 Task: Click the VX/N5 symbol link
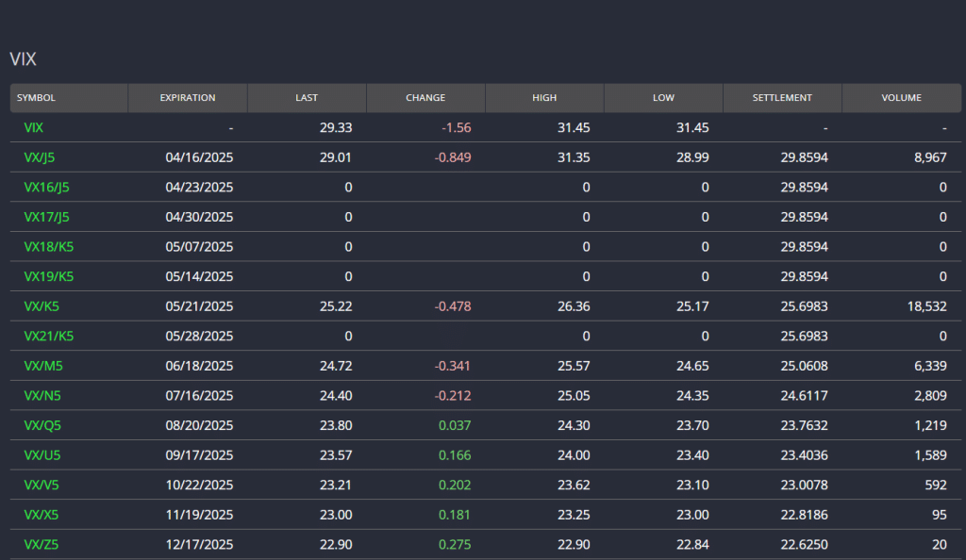click(42, 396)
